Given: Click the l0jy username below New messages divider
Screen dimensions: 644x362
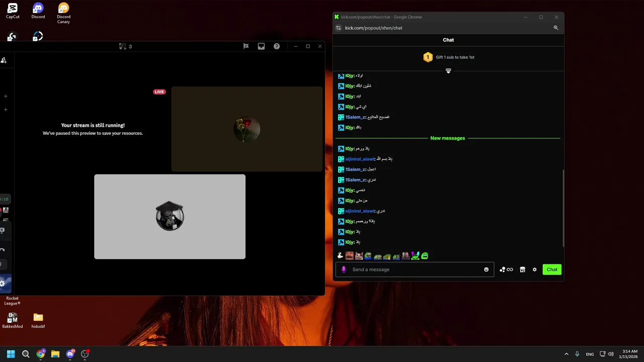Looking at the screenshot, I should 350,149.
